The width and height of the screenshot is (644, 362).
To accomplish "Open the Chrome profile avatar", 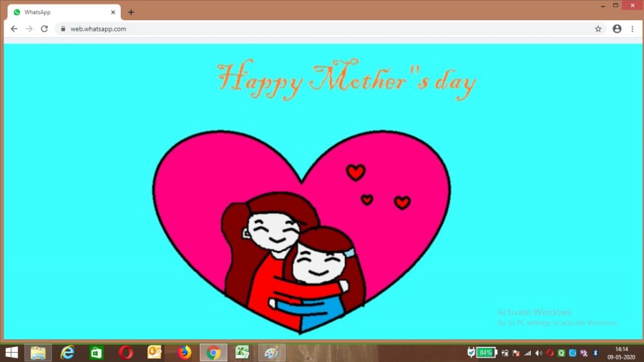I will [617, 29].
